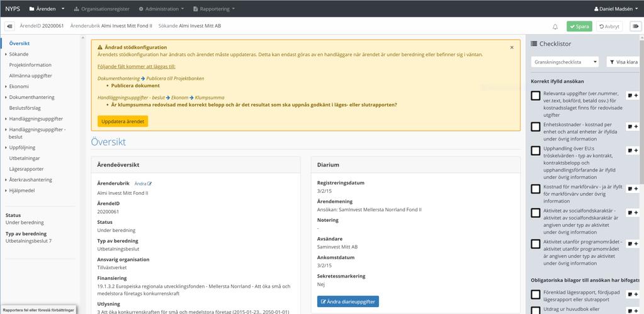Open the Rapportering dropdown menu

pos(215,9)
